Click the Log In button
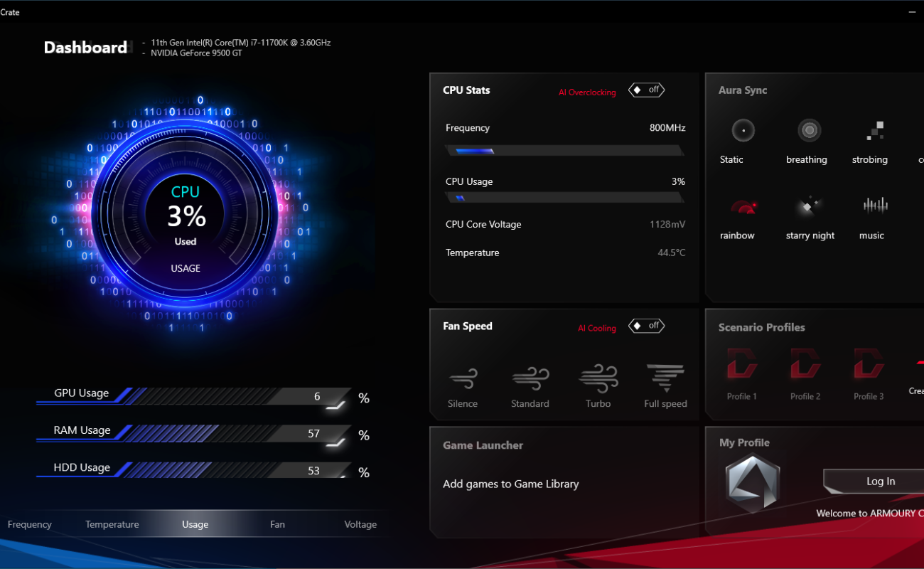The image size is (924, 569). pyautogui.click(x=880, y=482)
